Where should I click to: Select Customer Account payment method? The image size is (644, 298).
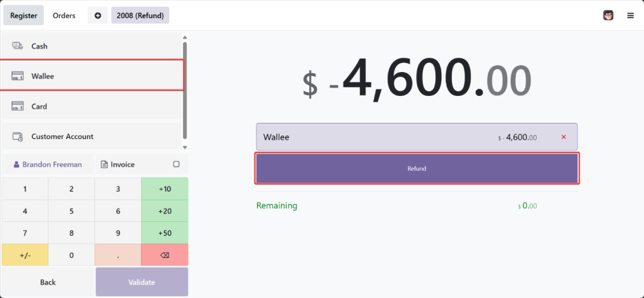pos(92,136)
